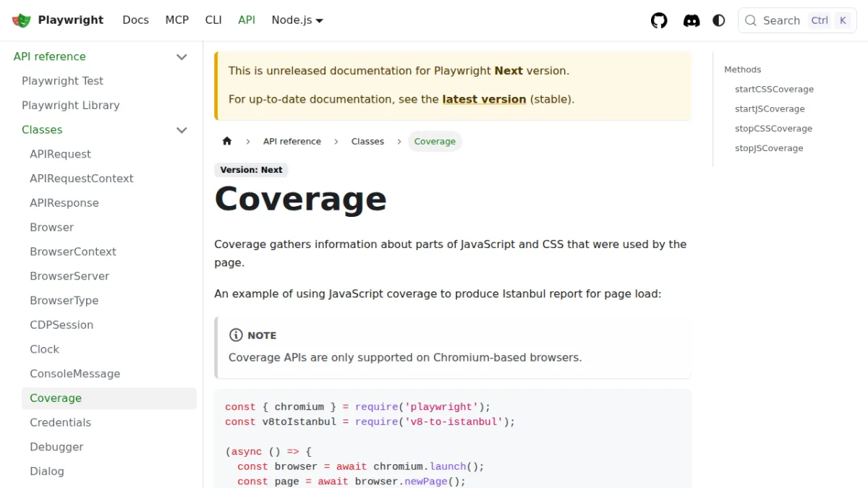Image resolution: width=868 pixels, height=488 pixels.
Task: Open Playwright Library in sidebar
Action: click(109, 106)
